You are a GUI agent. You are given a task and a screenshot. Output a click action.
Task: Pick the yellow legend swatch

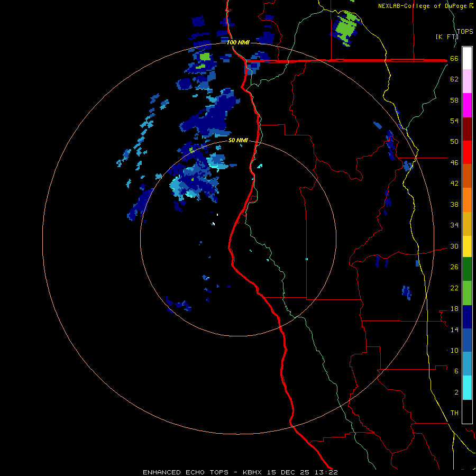467,246
